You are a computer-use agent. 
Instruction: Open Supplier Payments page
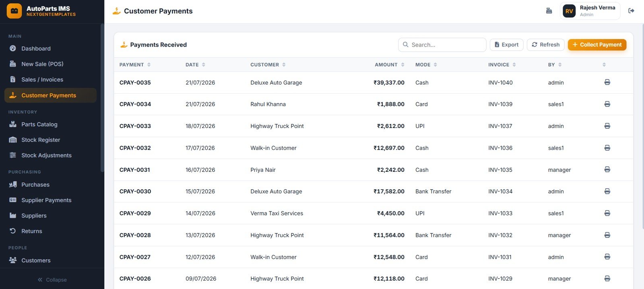[x=50, y=200]
